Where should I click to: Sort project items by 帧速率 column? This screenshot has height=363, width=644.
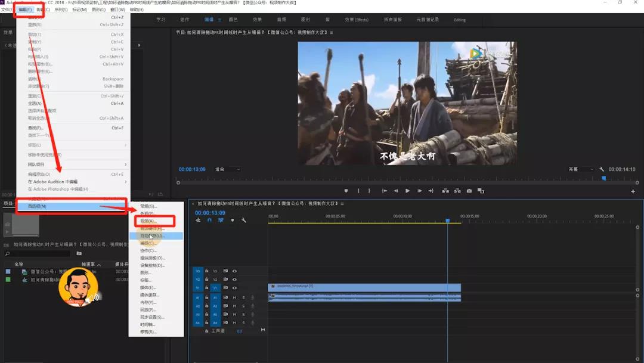coord(88,265)
